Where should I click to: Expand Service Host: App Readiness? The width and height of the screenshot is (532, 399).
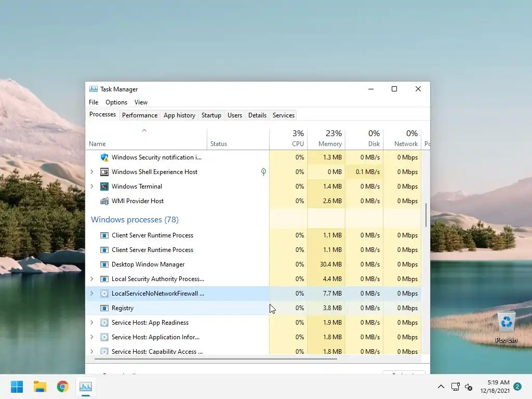[x=91, y=323]
